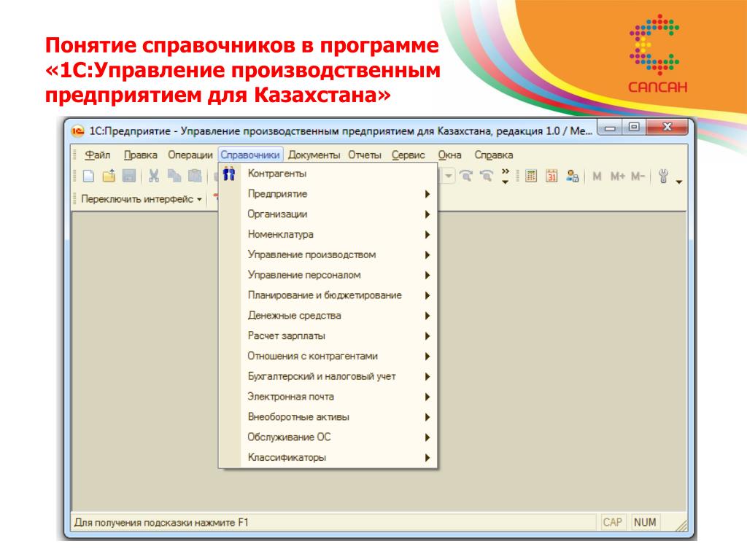Select Отношения с контрагентами entry
Viewport: 747px width, 560px height.
pos(328,356)
